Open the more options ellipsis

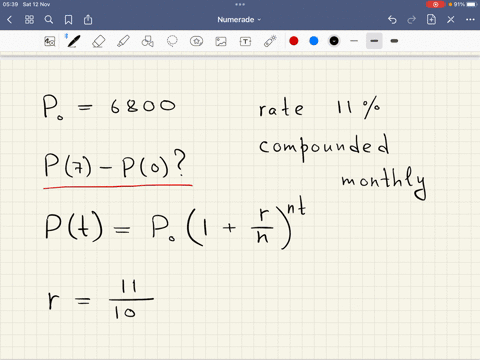click(x=470, y=20)
